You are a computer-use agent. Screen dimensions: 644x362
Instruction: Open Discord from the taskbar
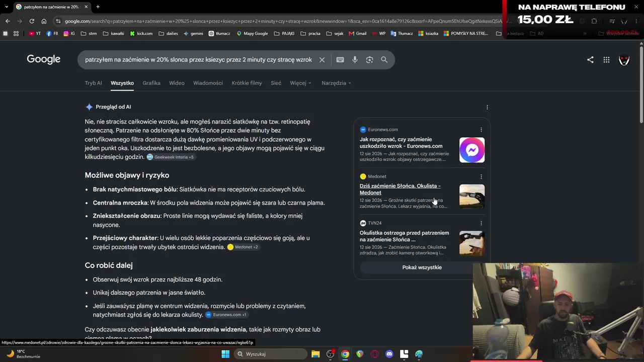click(389, 354)
